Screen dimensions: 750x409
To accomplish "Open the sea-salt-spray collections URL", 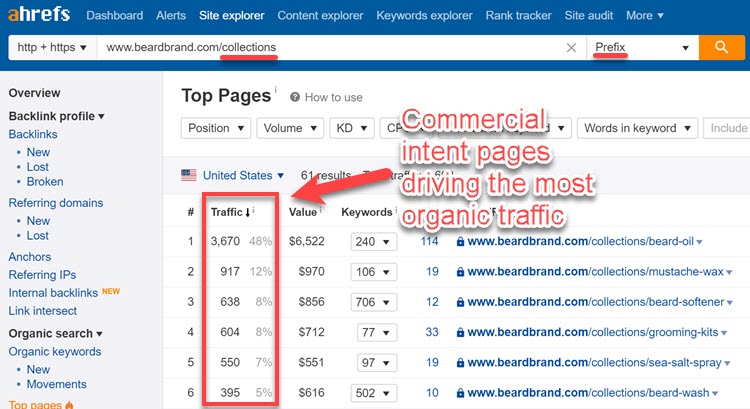I will click(x=594, y=363).
